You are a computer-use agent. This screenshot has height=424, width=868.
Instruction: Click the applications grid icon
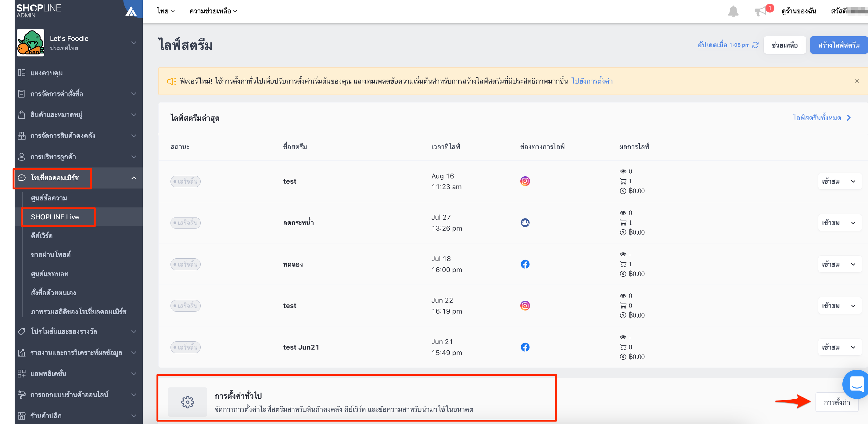[22, 373]
